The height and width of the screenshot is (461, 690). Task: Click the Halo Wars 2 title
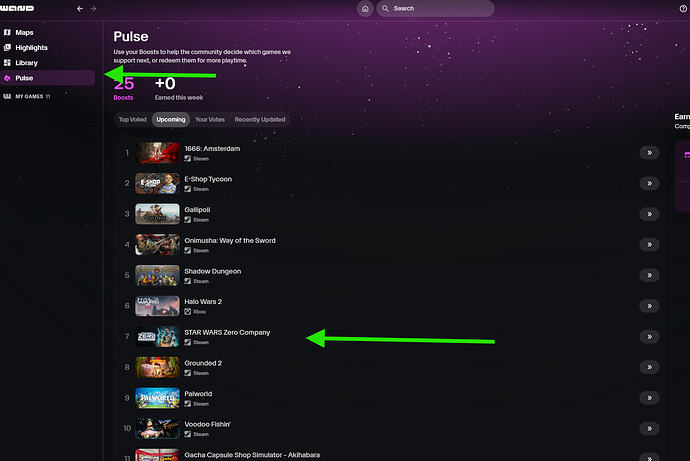coord(203,302)
